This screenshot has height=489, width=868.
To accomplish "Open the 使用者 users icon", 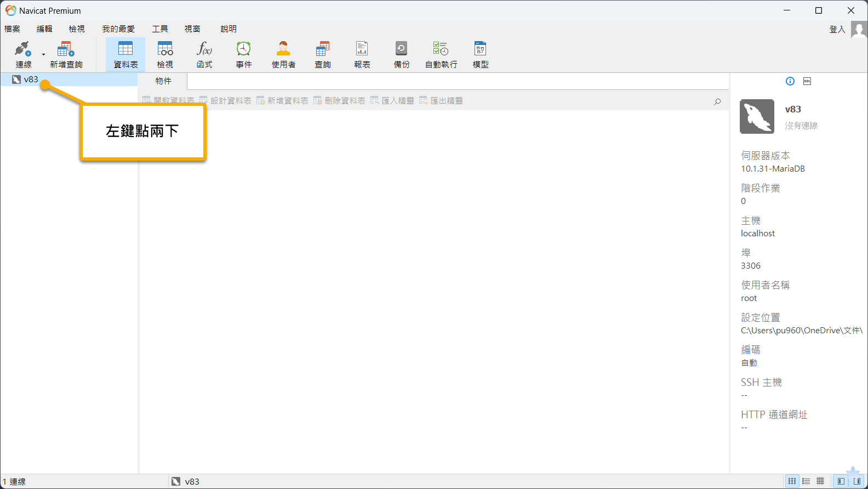I will click(283, 54).
